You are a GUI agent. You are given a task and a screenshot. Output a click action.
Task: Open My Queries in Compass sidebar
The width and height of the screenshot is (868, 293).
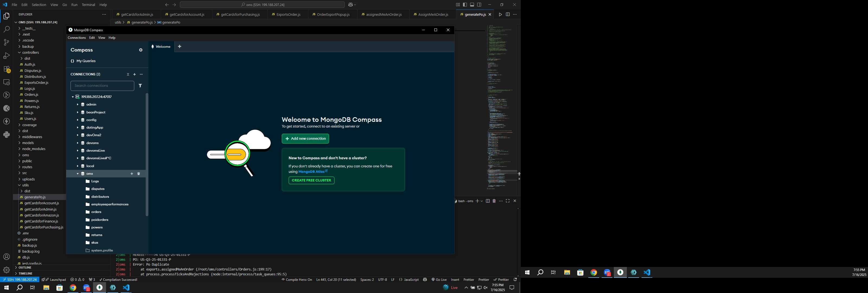tap(83, 61)
